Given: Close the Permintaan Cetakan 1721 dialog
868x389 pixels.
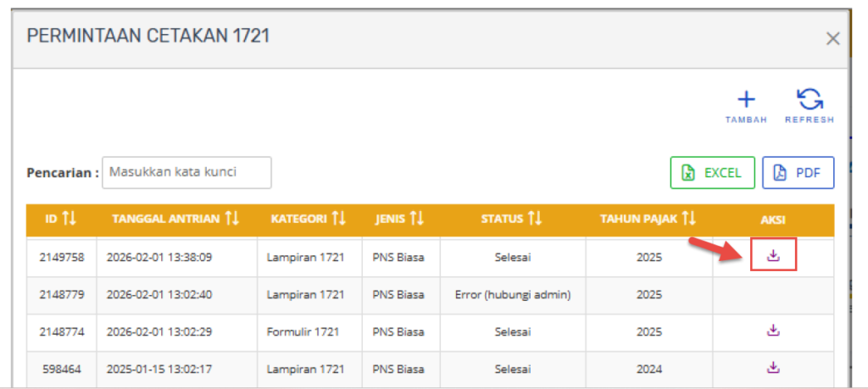Looking at the screenshot, I should 832,38.
